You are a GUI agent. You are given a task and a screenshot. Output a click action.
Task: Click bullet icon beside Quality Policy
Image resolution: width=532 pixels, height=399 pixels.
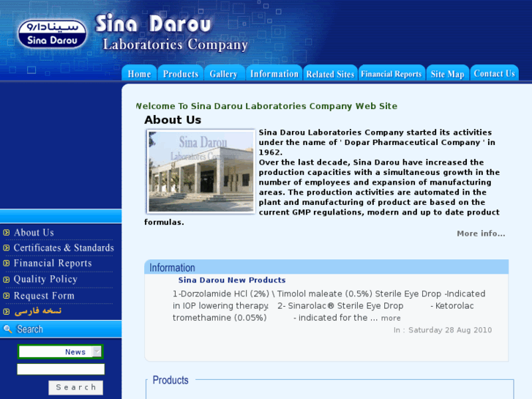[7, 280]
